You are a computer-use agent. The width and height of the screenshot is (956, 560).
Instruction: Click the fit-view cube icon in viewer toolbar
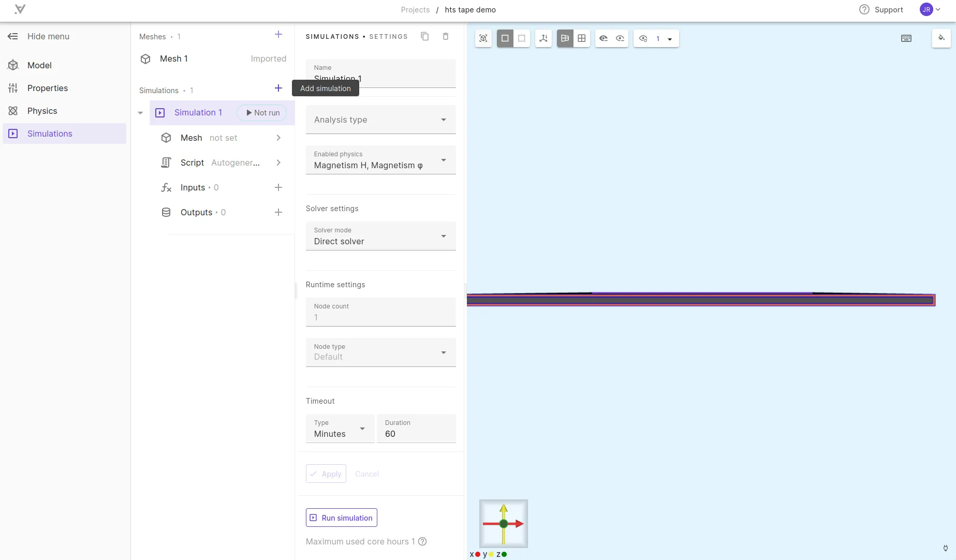(483, 38)
